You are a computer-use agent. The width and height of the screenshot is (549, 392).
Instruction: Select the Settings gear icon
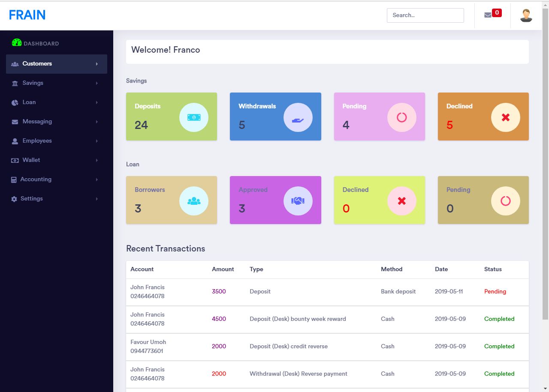(14, 199)
